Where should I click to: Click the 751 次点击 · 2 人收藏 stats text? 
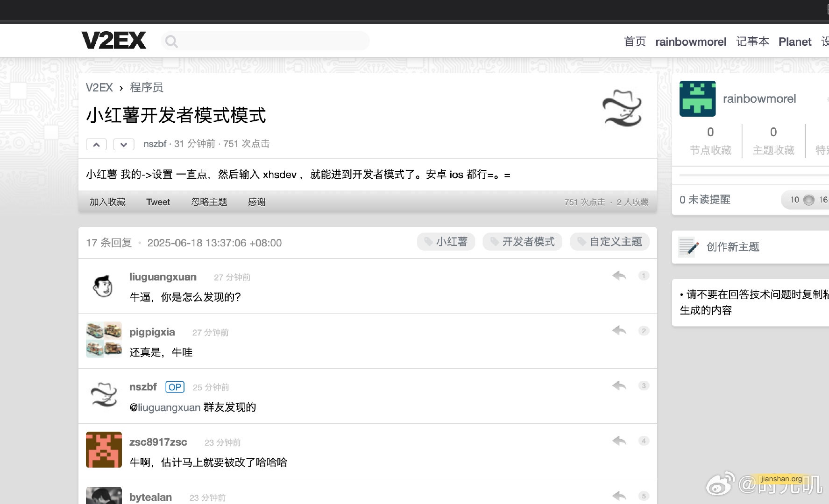[606, 202]
